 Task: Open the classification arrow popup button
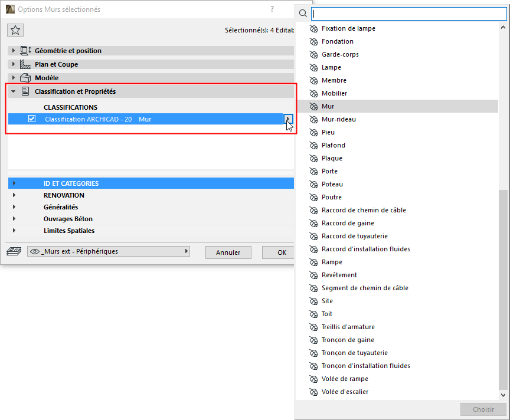coord(288,119)
